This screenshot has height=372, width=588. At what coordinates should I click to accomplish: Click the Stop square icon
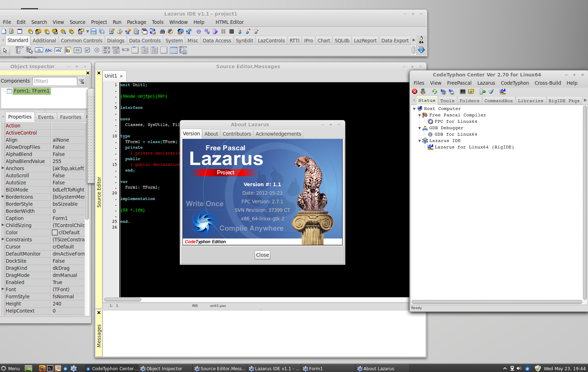tap(232, 31)
